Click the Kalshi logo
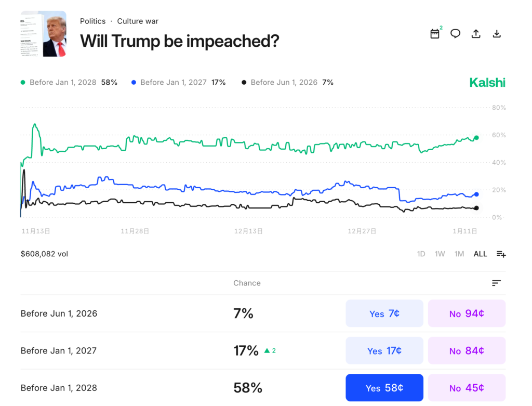532x406 pixels. tap(487, 82)
